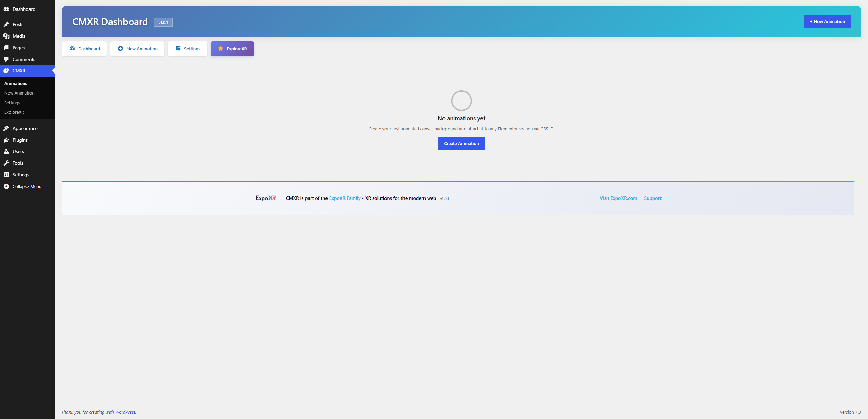The width and height of the screenshot is (868, 419).
Task: Click the + New Animation header button
Action: click(x=827, y=21)
